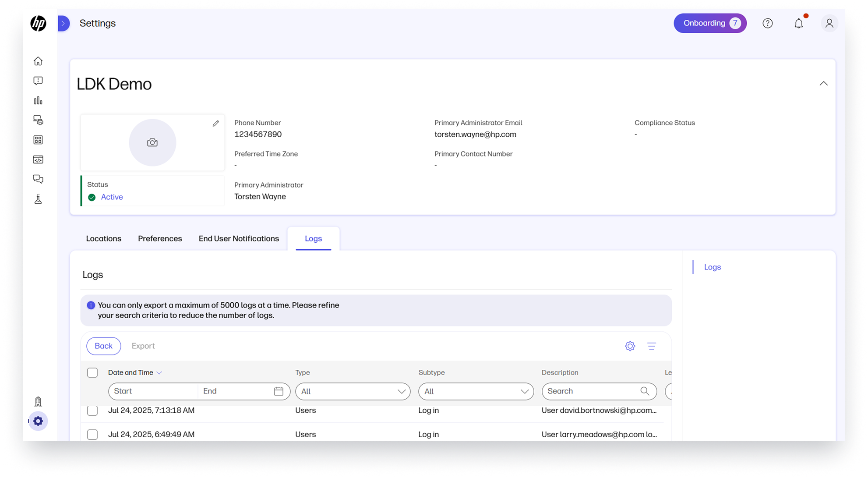Open the Type filter dropdown

click(353, 391)
